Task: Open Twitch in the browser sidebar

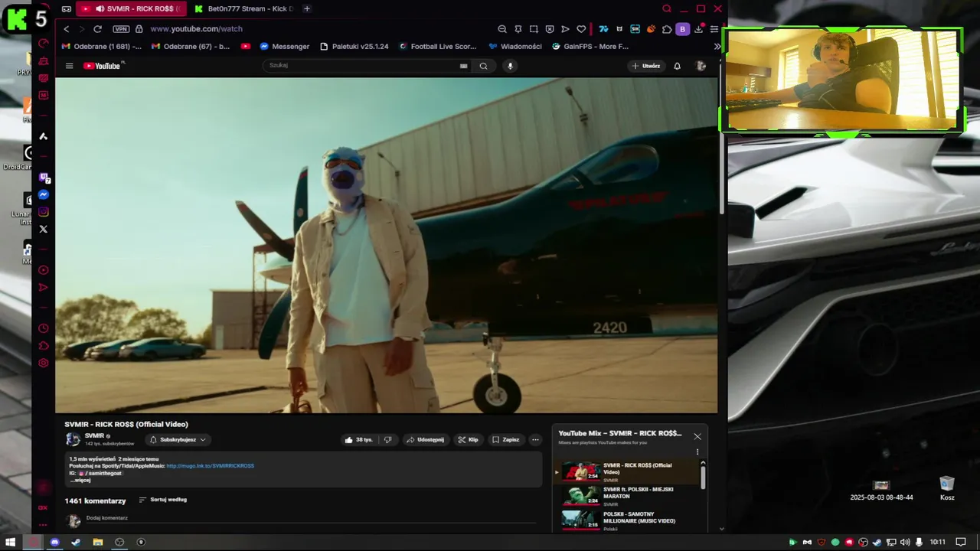Action: coord(44,178)
